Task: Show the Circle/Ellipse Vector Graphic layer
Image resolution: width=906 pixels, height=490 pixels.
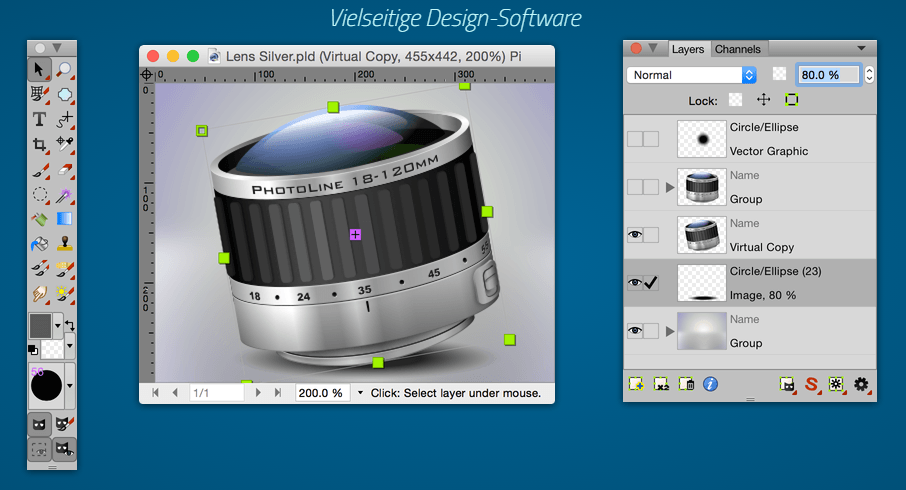Action: coord(635,139)
